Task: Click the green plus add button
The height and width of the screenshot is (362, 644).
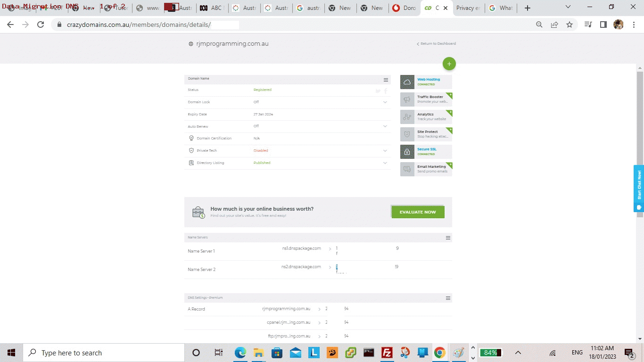Action: point(449,64)
